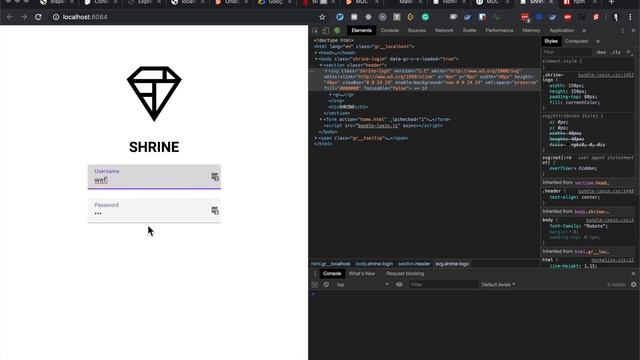Toggle the :hov element state panel
This screenshot has height=360, width=640.
click(601, 52)
